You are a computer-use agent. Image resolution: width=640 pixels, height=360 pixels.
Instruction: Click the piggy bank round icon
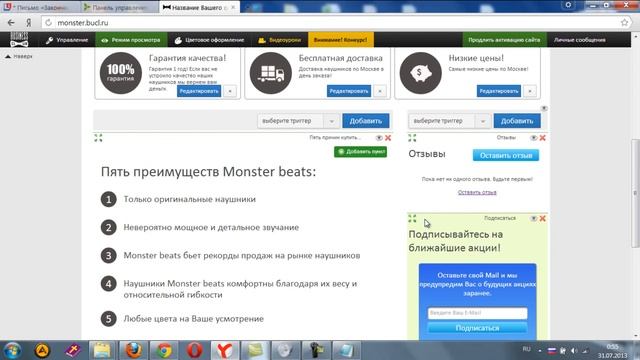point(420,73)
